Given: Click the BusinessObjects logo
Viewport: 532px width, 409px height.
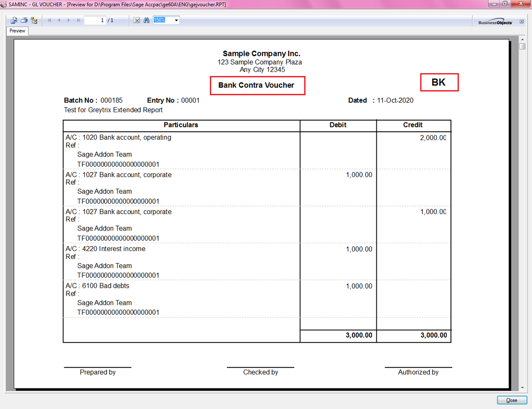Looking at the screenshot, I should pos(495,22).
